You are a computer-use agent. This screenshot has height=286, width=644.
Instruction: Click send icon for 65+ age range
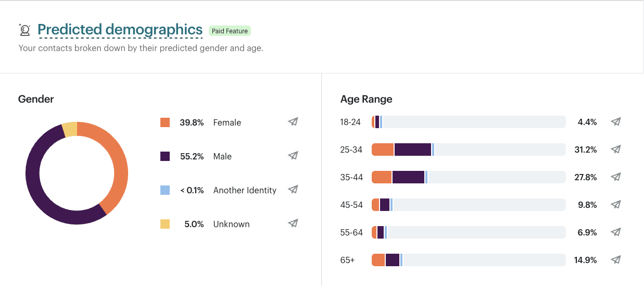coord(616,260)
